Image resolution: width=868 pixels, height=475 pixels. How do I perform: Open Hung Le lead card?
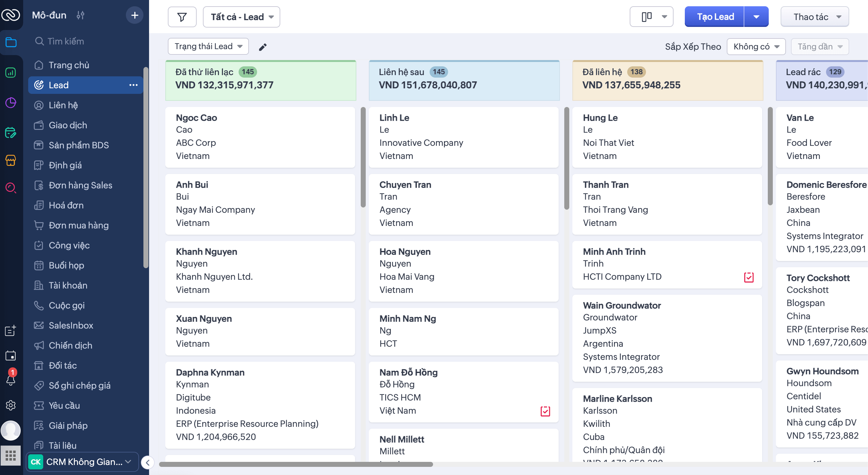coord(667,137)
